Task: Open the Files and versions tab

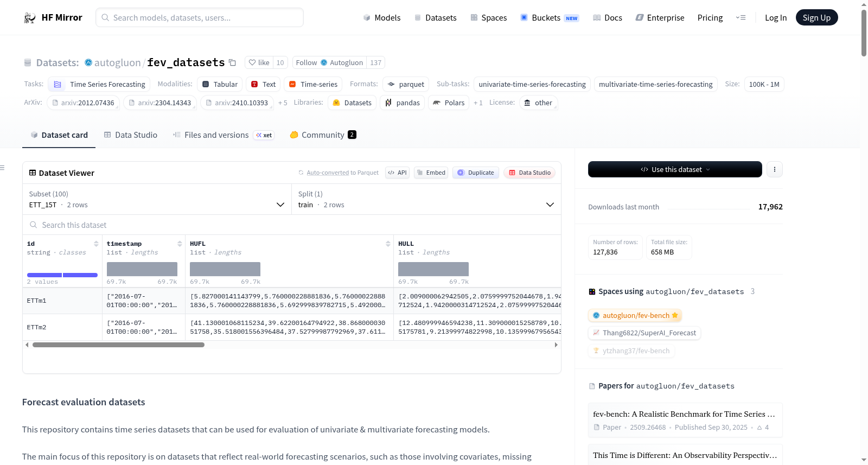Action: pyautogui.click(x=223, y=135)
